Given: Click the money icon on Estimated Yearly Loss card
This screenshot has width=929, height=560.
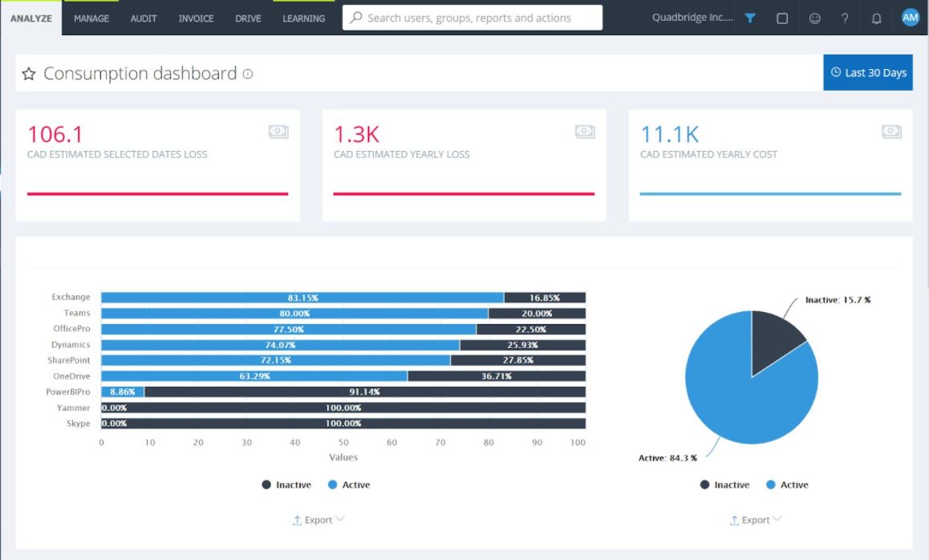Looking at the screenshot, I should click(x=585, y=131).
